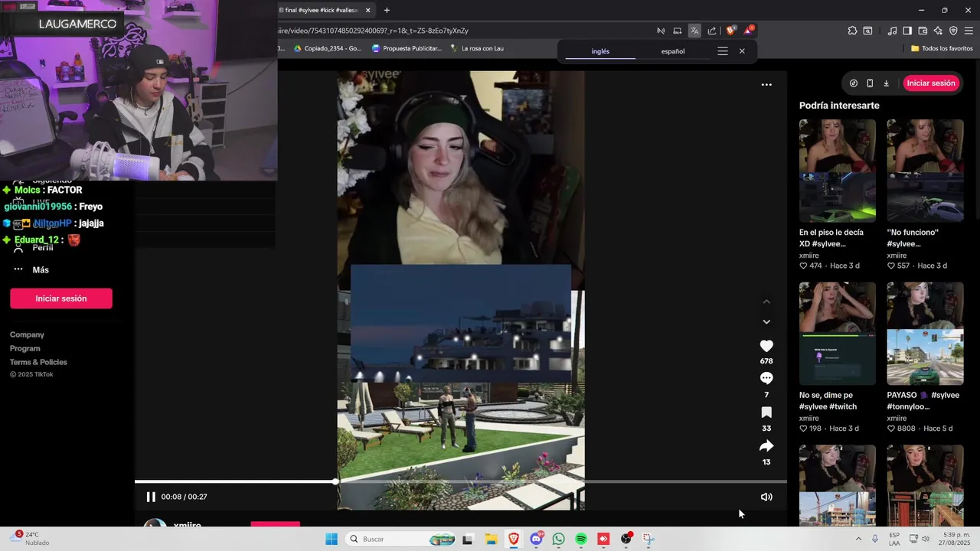Open Brave Shields lion icon
Image resolution: width=980 pixels, height=551 pixels.
[x=730, y=31]
